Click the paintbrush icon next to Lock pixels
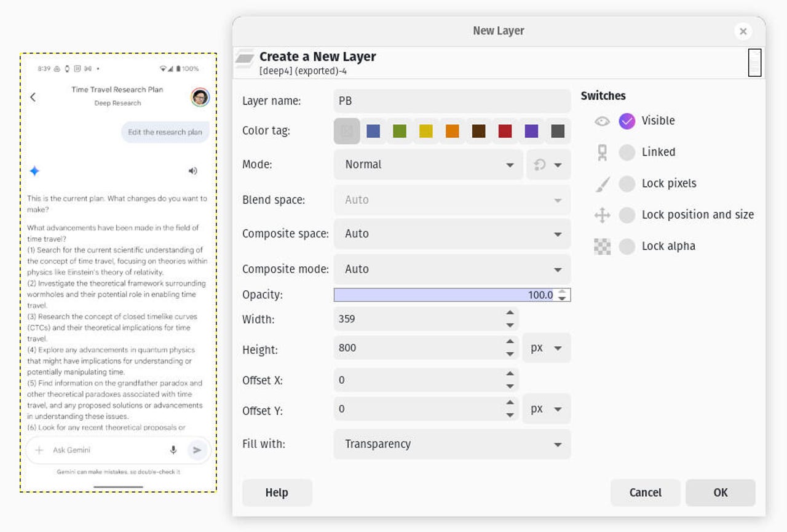The width and height of the screenshot is (787, 532). (603, 184)
